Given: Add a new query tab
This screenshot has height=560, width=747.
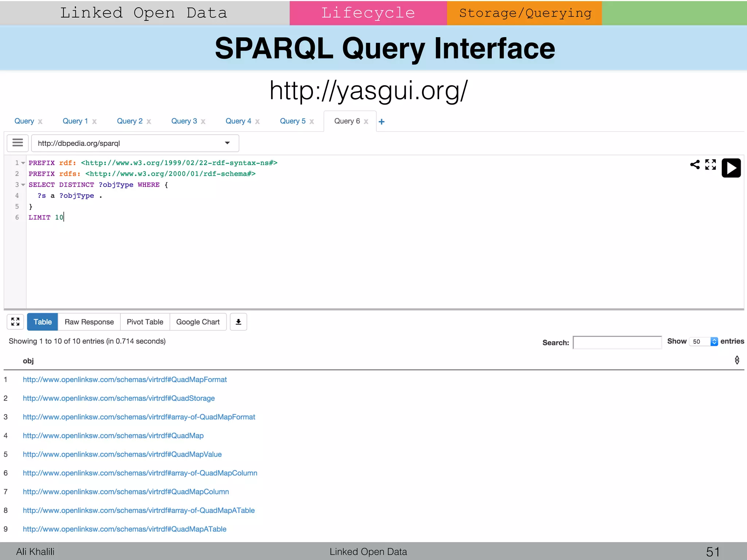Looking at the screenshot, I should (x=382, y=122).
